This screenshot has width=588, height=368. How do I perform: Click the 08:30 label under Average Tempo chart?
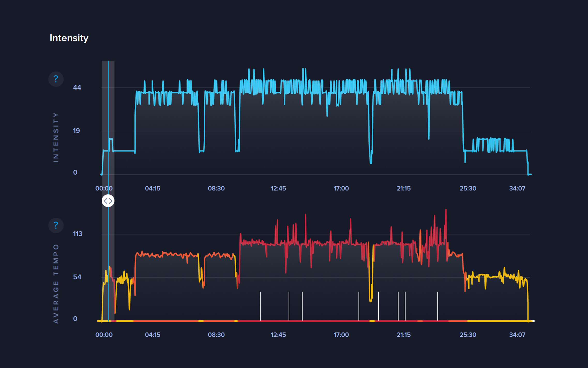[216, 335]
